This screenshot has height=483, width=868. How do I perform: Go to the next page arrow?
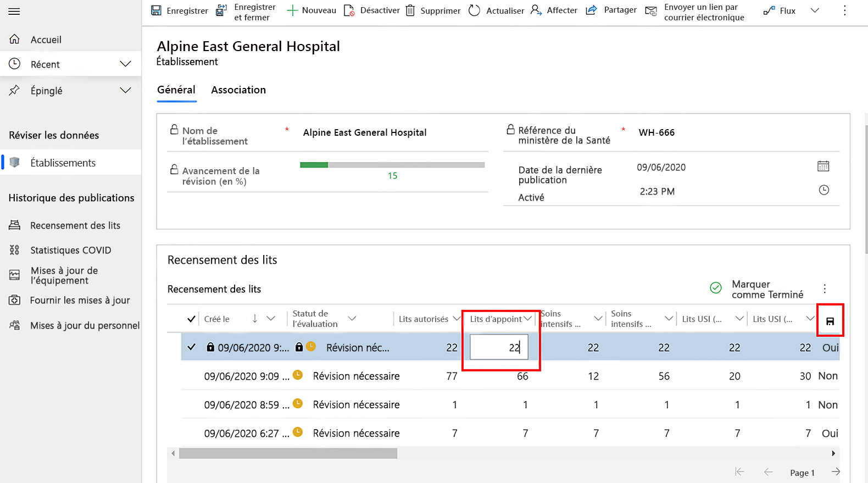(836, 472)
